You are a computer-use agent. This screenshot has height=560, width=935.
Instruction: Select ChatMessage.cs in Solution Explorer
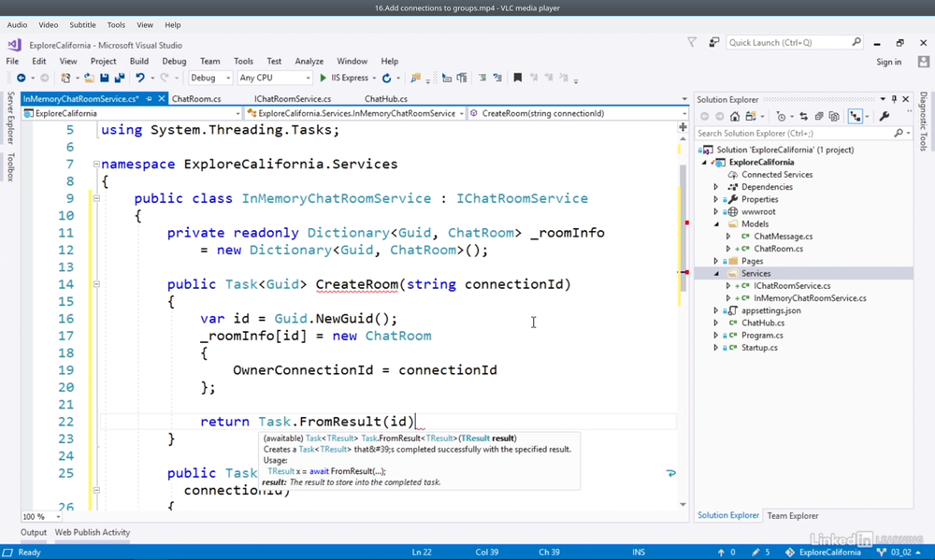pyautogui.click(x=783, y=237)
